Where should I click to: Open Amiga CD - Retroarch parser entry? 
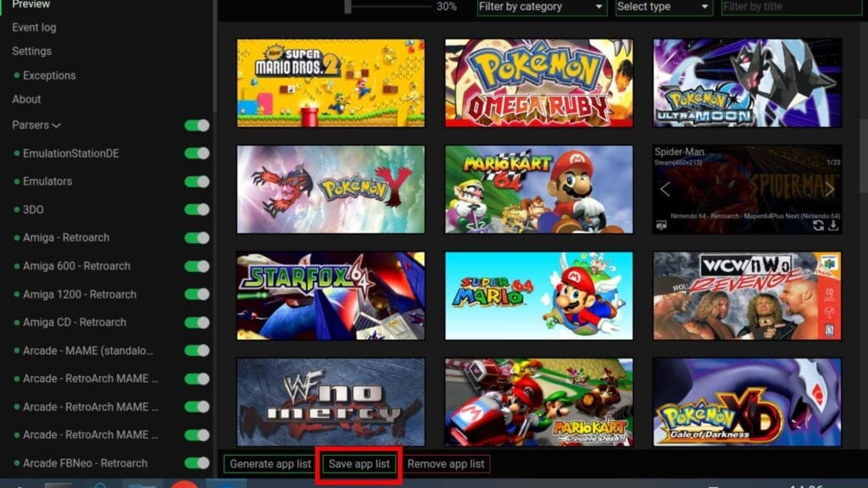[75, 322]
